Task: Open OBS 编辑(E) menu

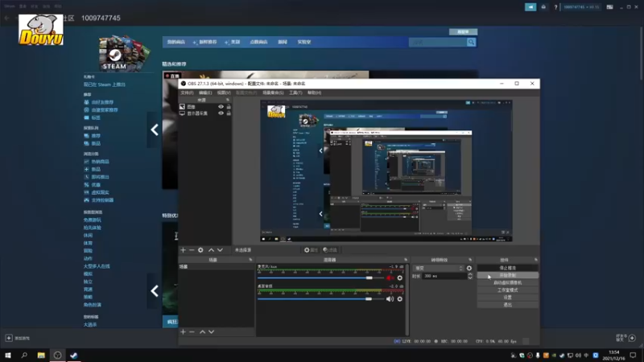Action: (x=205, y=93)
